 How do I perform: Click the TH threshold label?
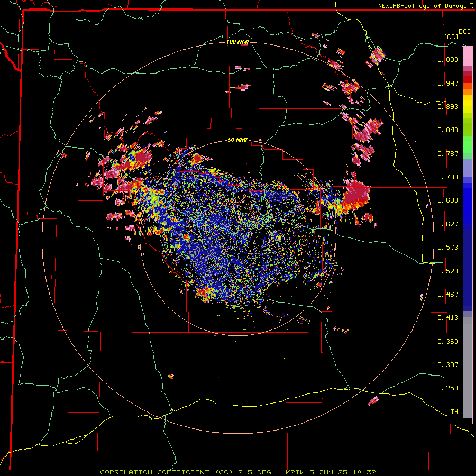click(454, 412)
